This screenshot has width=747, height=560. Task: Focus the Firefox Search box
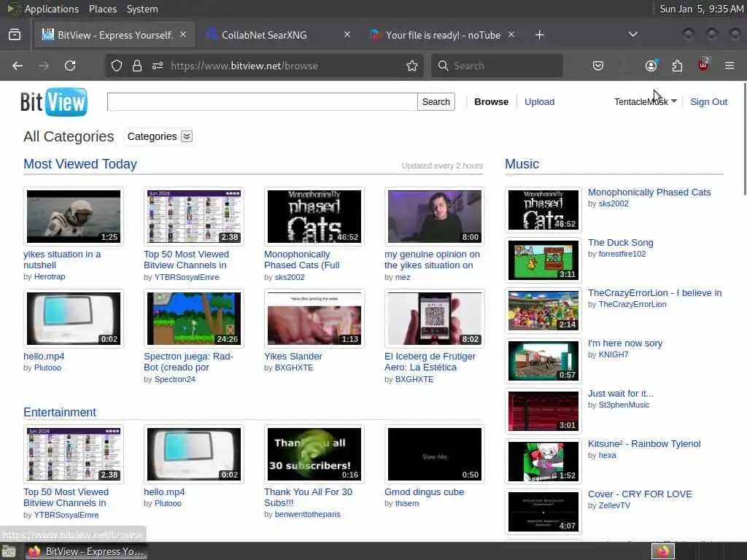pyautogui.click(x=497, y=66)
